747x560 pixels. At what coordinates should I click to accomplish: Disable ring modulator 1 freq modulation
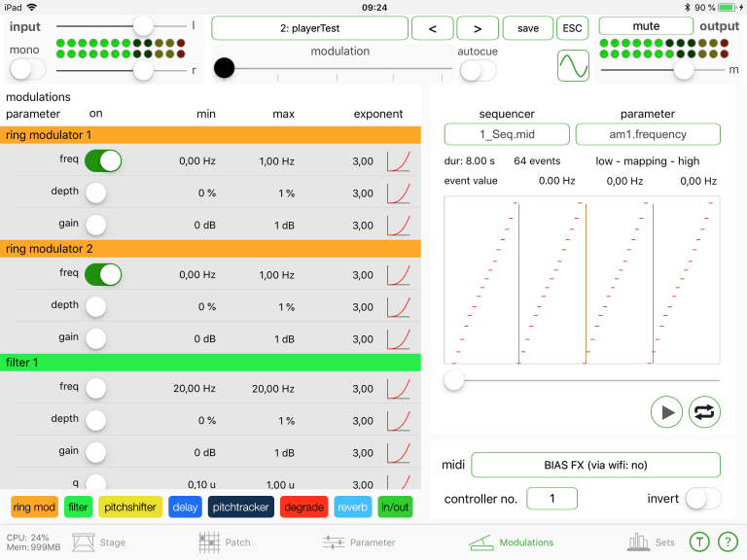(x=103, y=161)
